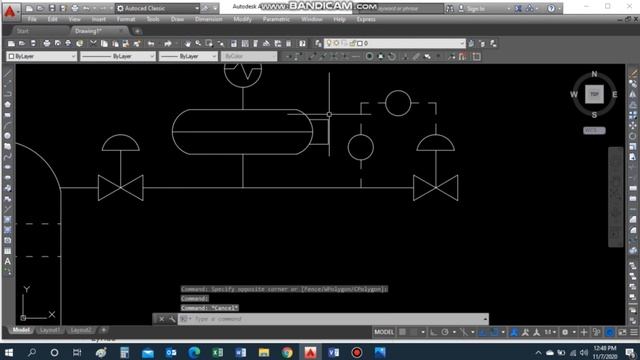Click the Layer Properties Manager icon
The width and height of the screenshot is (640, 360).
coord(318,43)
